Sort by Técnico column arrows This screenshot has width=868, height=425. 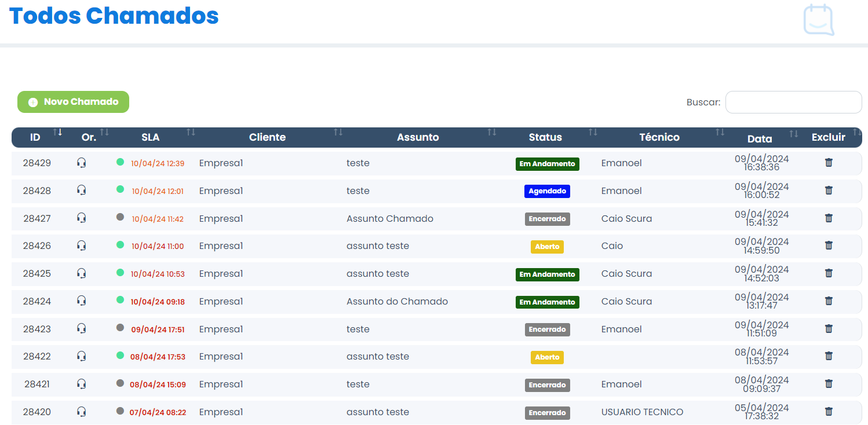[x=720, y=133]
